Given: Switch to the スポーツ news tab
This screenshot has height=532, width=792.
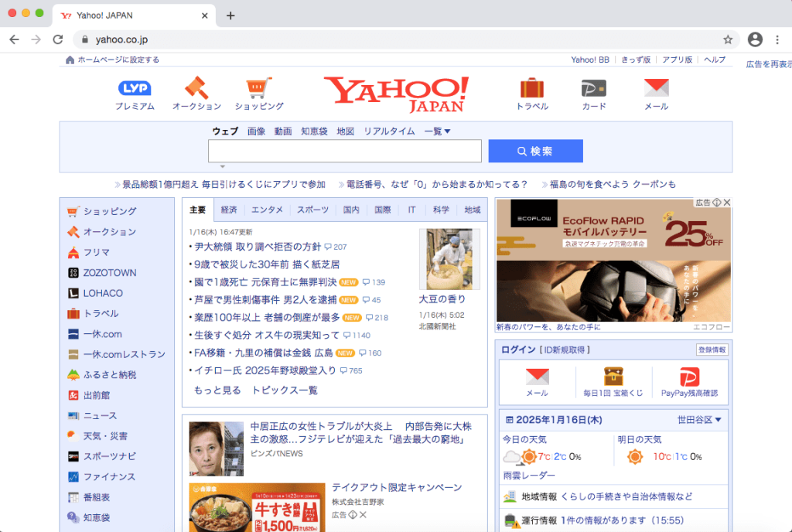Looking at the screenshot, I should pos(312,210).
